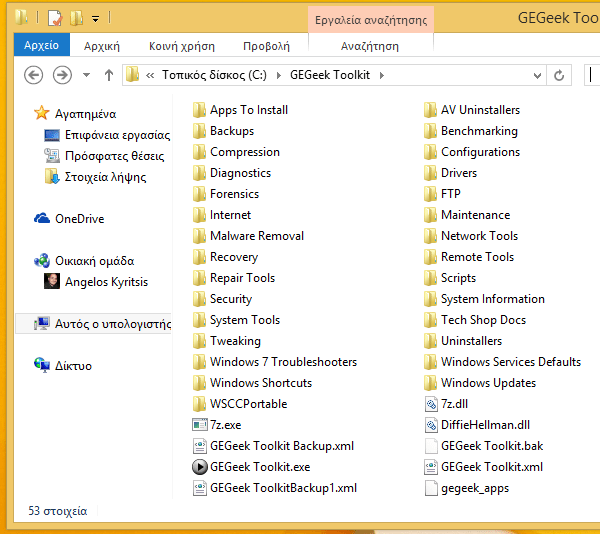Expand the GEGeek Toolkit breadcrumb arrow
This screenshot has height=534, width=600.
[381, 75]
